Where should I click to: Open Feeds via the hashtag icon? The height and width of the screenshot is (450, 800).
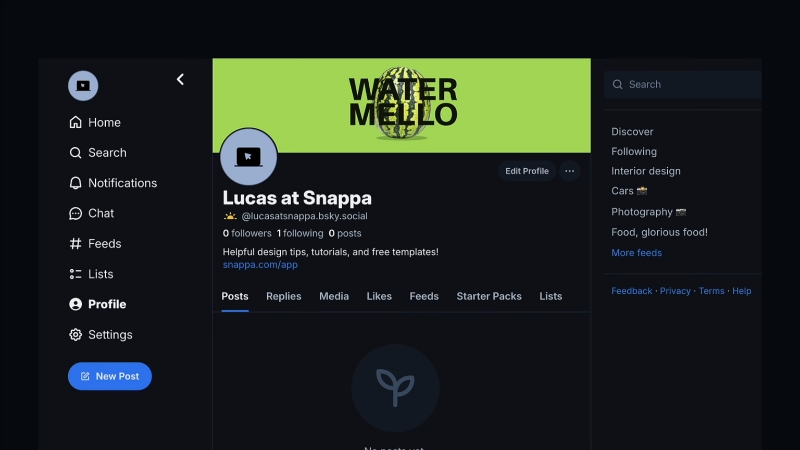click(76, 244)
